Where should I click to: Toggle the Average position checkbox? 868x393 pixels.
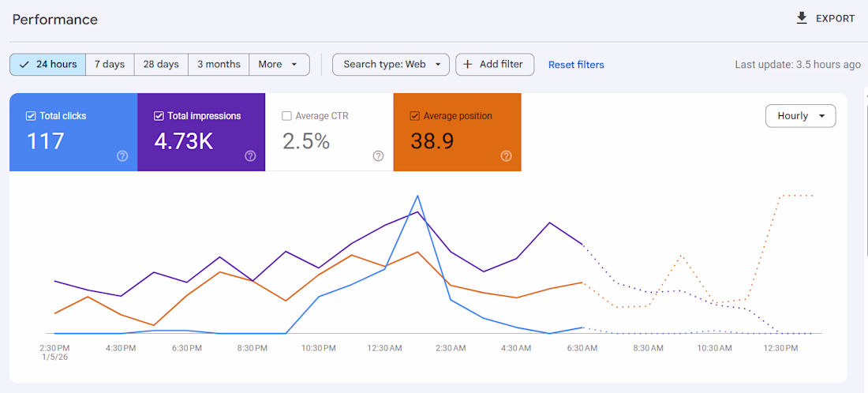pos(414,116)
